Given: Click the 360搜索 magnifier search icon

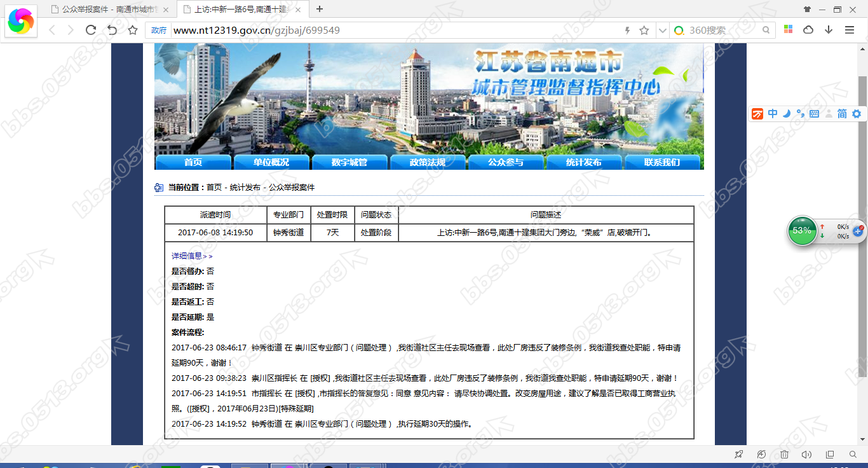Looking at the screenshot, I should pyautogui.click(x=766, y=29).
